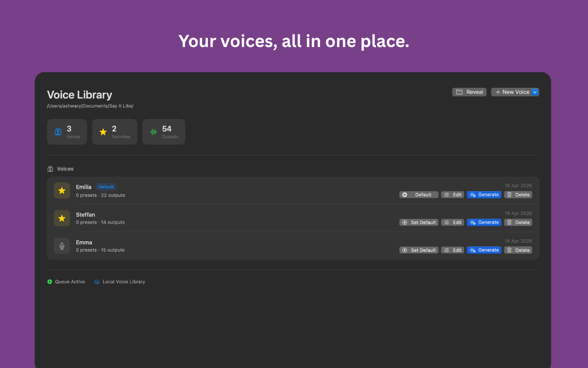
Task: Edit the Emma voice
Action: point(452,250)
